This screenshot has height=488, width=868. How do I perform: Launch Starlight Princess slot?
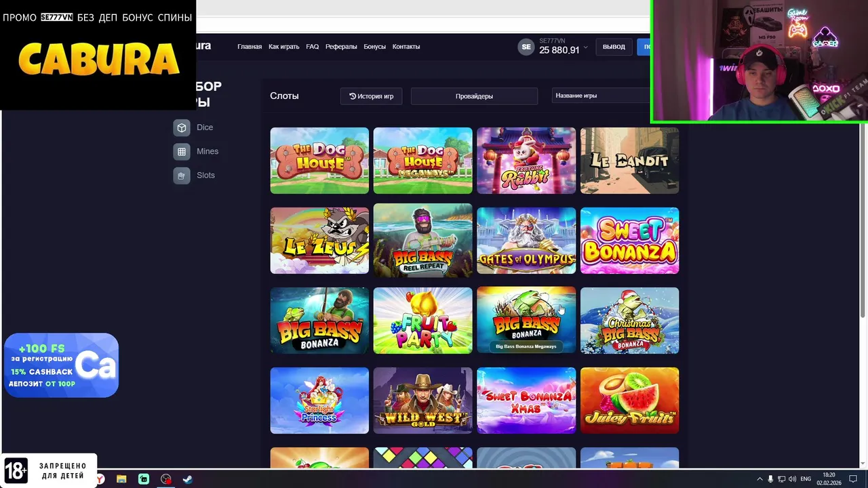coord(319,401)
